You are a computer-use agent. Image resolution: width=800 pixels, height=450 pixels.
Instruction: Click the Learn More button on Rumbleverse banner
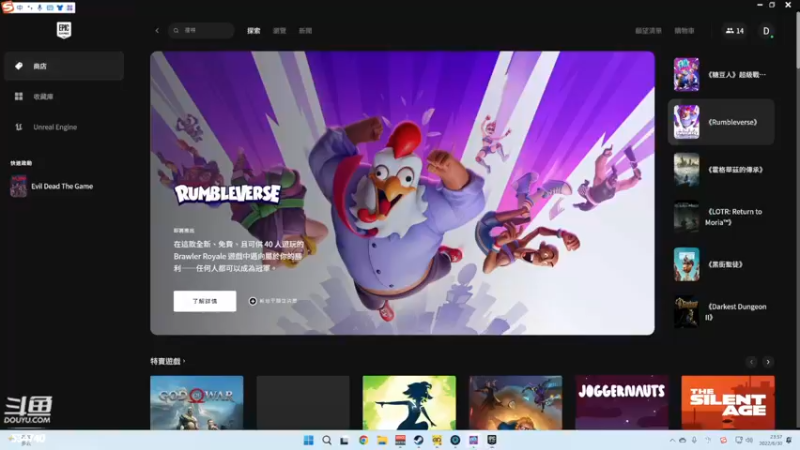pyautogui.click(x=205, y=301)
